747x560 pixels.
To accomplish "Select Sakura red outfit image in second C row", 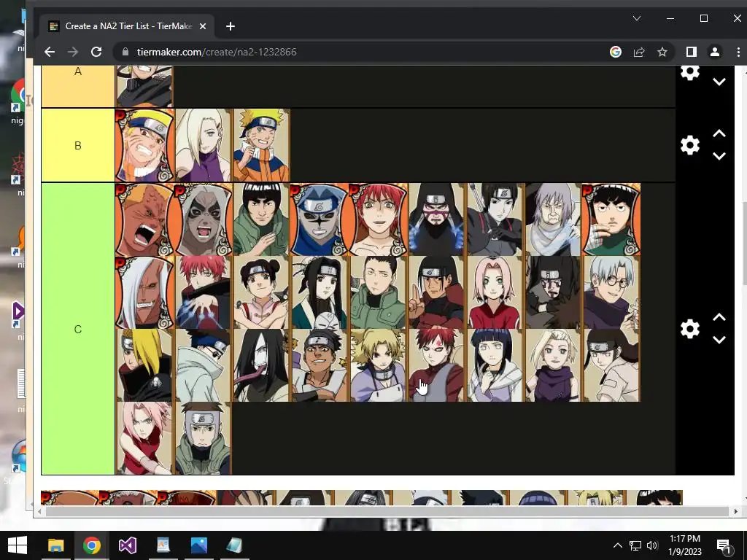I will [x=495, y=292].
